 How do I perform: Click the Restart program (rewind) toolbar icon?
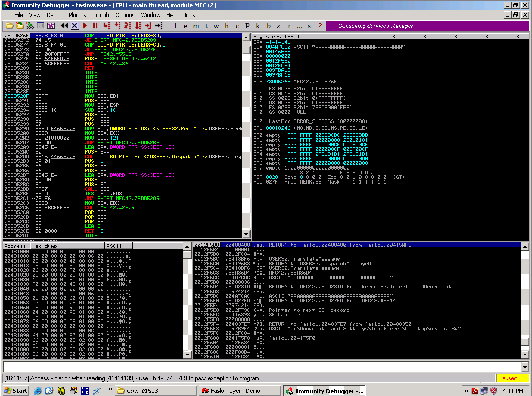click(x=64, y=26)
